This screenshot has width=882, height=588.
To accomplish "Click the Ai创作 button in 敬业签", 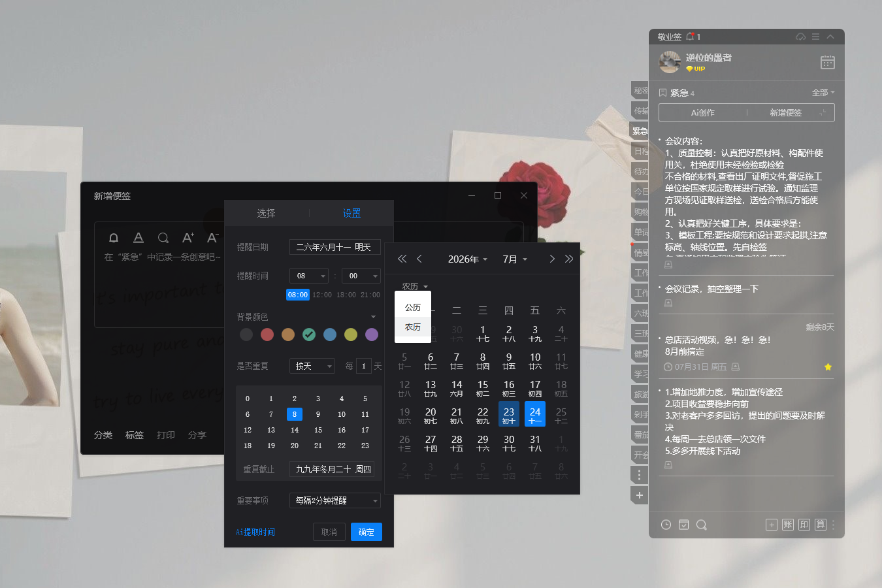I will pos(703,112).
